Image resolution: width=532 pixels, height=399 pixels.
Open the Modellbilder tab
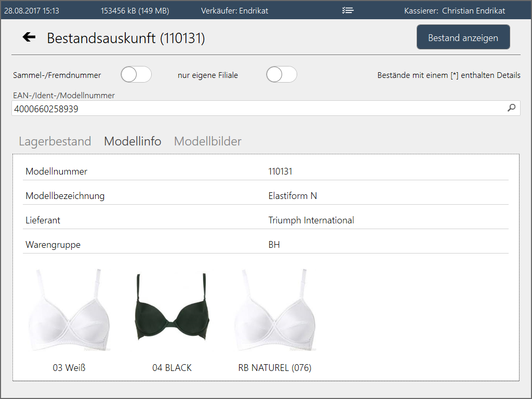click(207, 141)
